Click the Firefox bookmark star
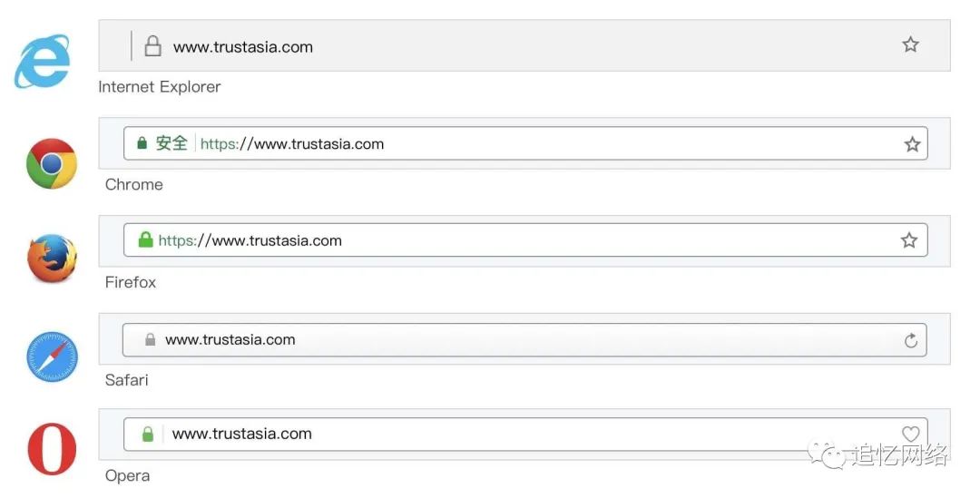Viewport: 980px width, 498px height. pyautogui.click(x=909, y=240)
